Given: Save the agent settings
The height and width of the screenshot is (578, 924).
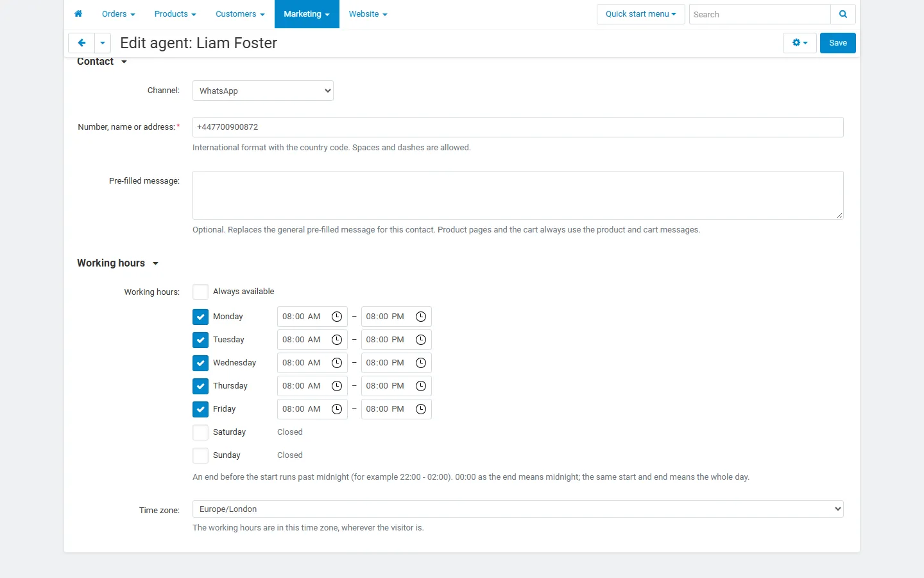Looking at the screenshot, I should click(838, 43).
